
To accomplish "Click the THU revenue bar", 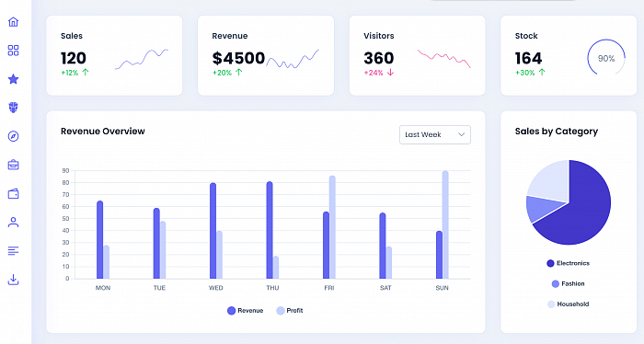I will 270,230.
